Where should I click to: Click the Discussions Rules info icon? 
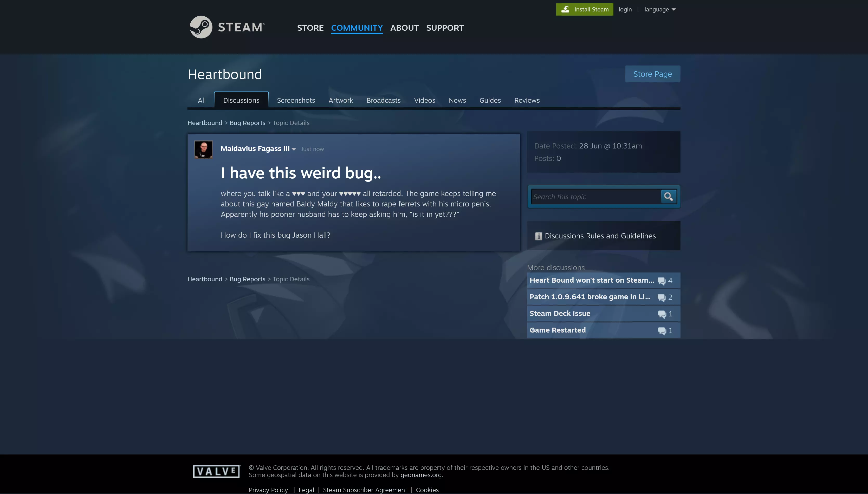coord(538,236)
